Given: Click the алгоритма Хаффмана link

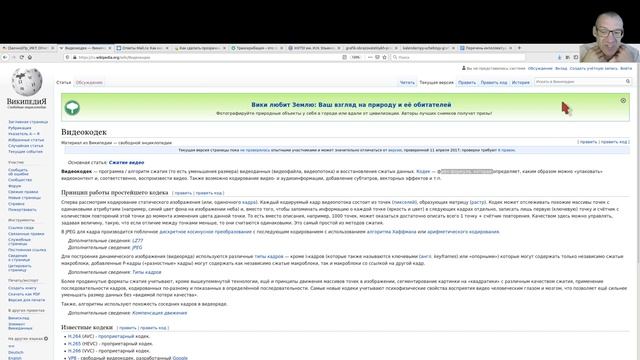Looking at the screenshot, I should coord(391,232).
